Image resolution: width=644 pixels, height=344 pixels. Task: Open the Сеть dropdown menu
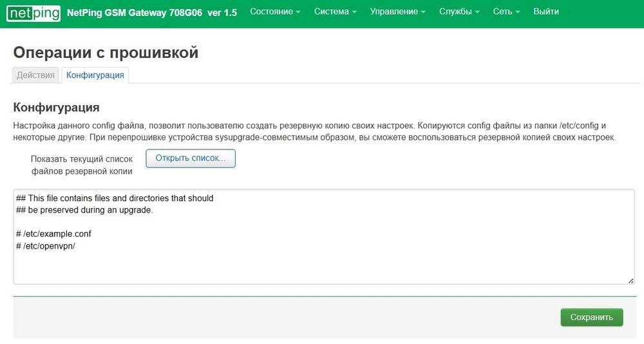coord(506,12)
